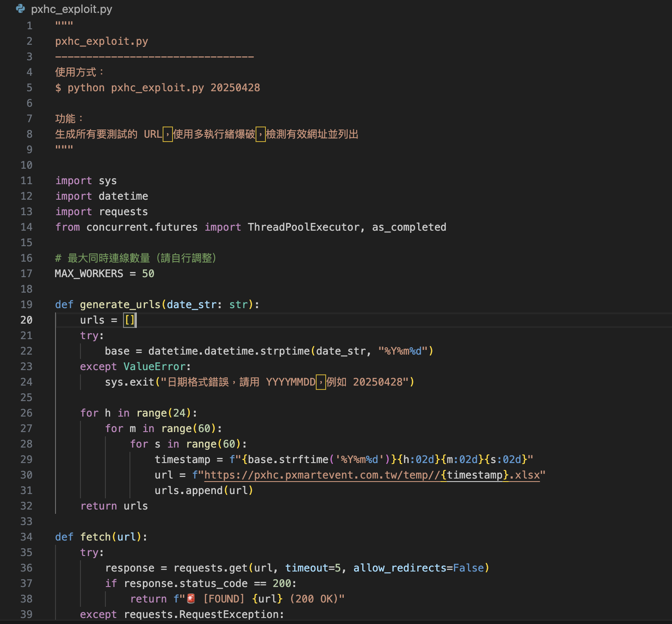
Task: Click the '功能:' docstring line
Action: pos(69,119)
